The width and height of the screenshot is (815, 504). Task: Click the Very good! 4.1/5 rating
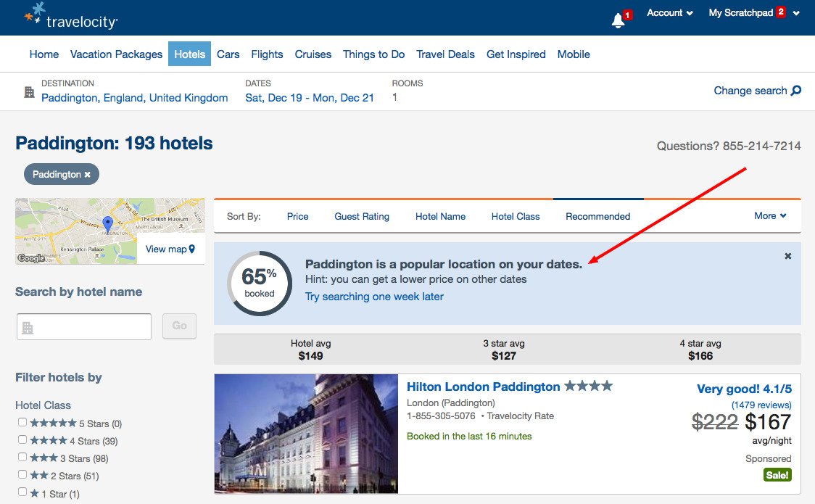tap(745, 389)
